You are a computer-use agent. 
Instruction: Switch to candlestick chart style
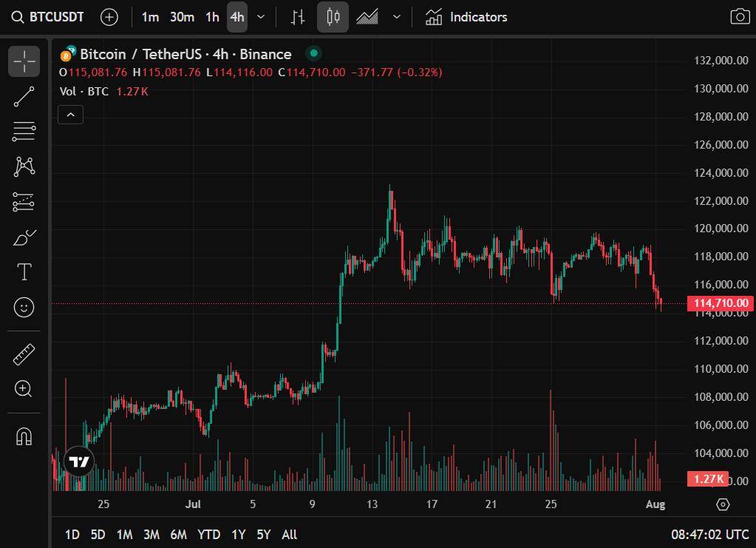[333, 17]
